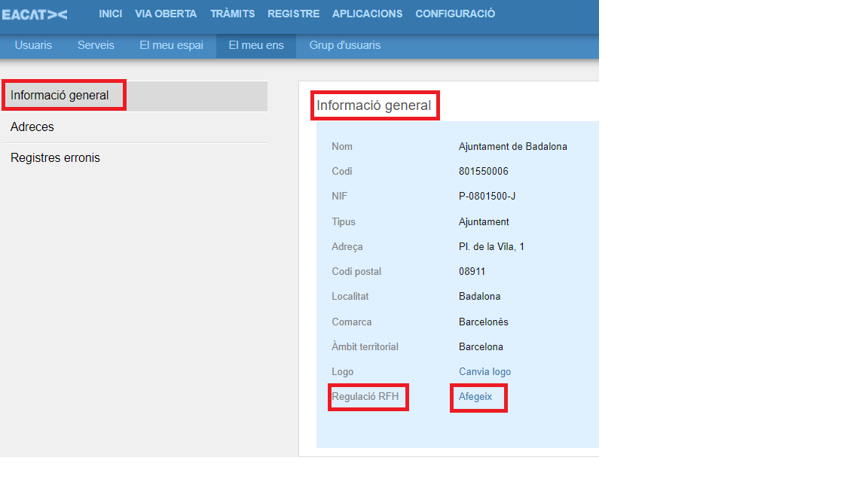The image size is (868, 488).
Task: Open the VIA OBERTA menu
Action: (x=166, y=14)
